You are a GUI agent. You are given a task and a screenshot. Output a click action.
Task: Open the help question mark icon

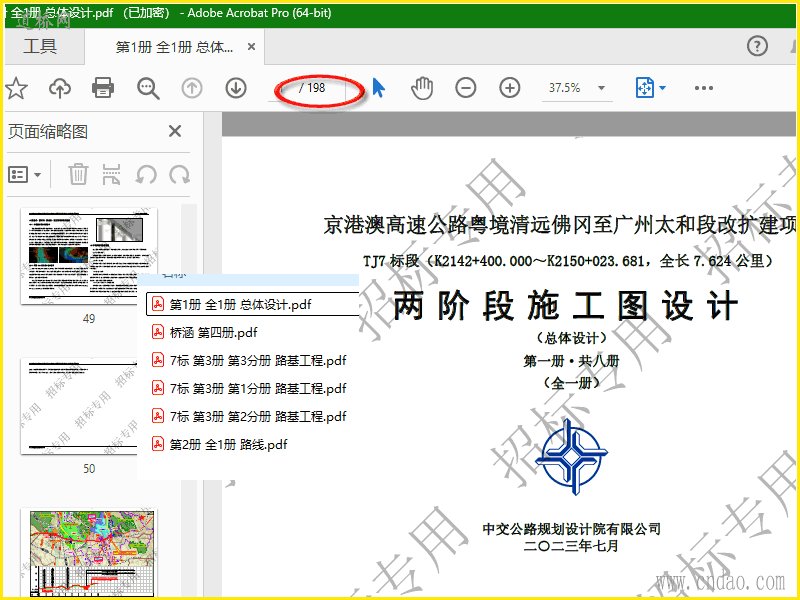click(757, 46)
